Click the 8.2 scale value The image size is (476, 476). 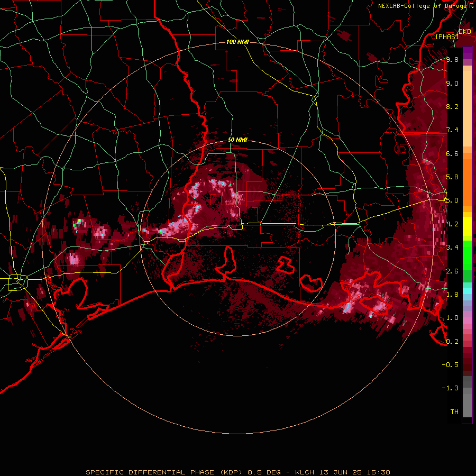[x=452, y=106]
